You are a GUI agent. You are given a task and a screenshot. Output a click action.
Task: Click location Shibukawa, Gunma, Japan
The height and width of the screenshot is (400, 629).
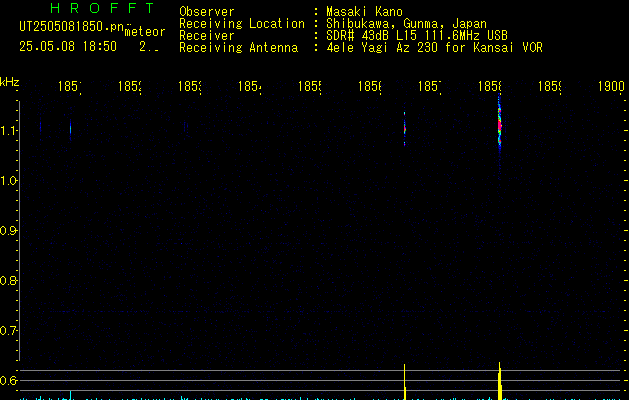[x=406, y=24]
